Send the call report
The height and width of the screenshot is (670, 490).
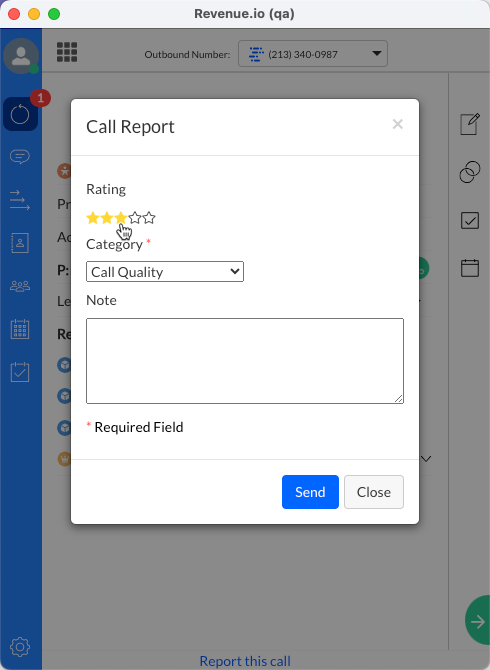click(310, 492)
